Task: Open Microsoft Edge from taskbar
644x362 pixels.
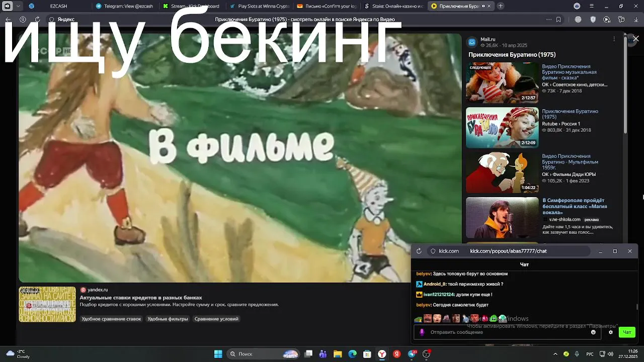Action: click(352, 354)
